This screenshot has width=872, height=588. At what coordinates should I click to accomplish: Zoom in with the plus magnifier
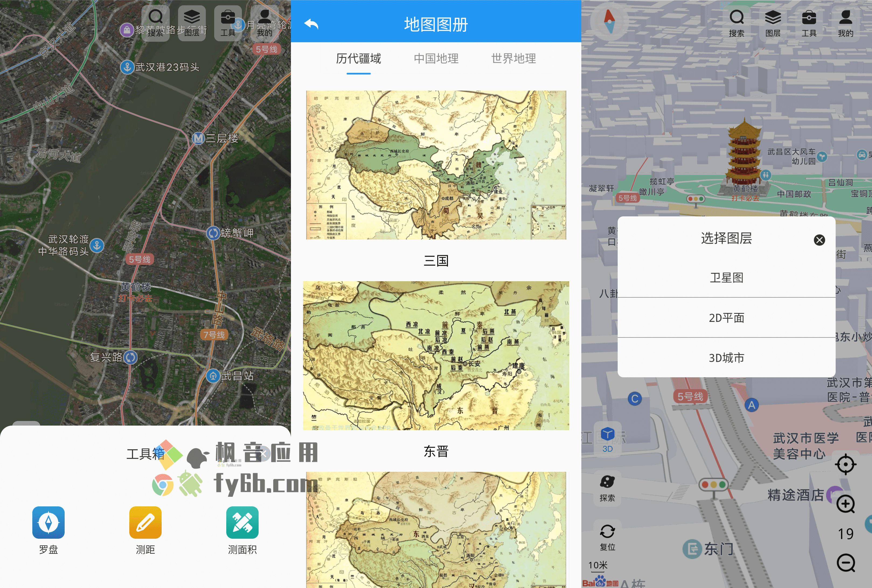(846, 504)
